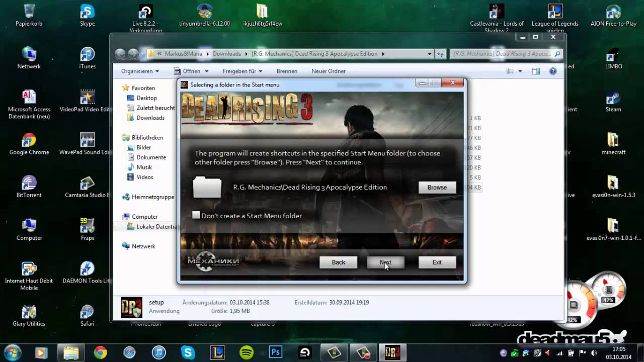Open the Organisieren menu in Explorer

click(x=140, y=71)
